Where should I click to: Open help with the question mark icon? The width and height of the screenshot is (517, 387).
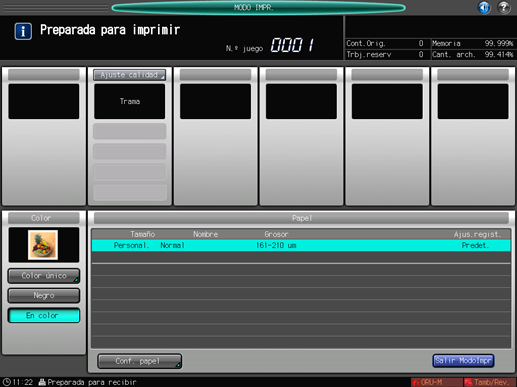pyautogui.click(x=504, y=7)
